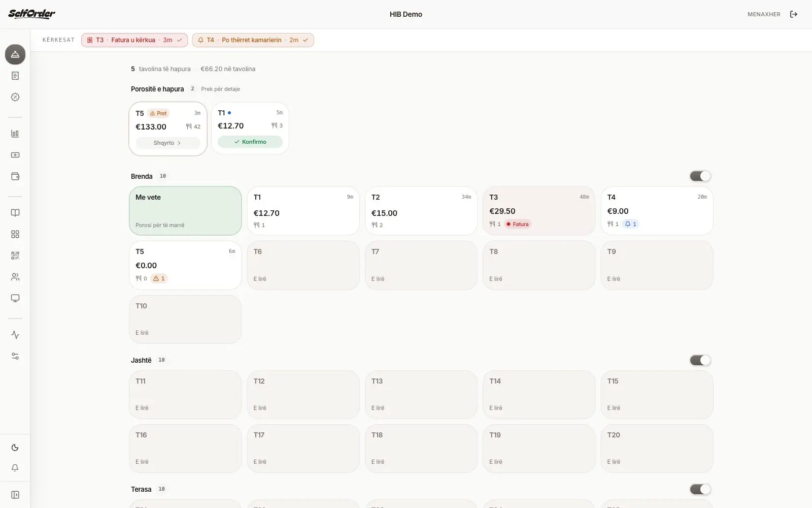Open the monitor display icon in sidebar
The width and height of the screenshot is (812, 508).
point(15,298)
